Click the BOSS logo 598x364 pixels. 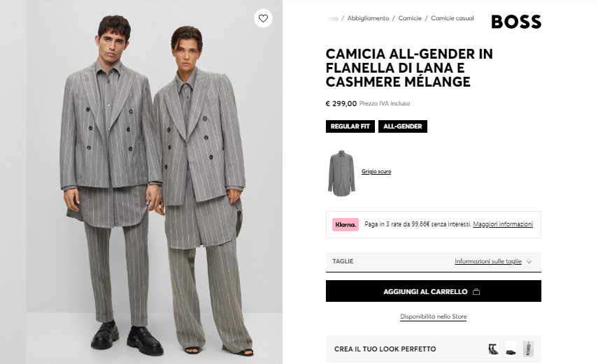click(516, 22)
